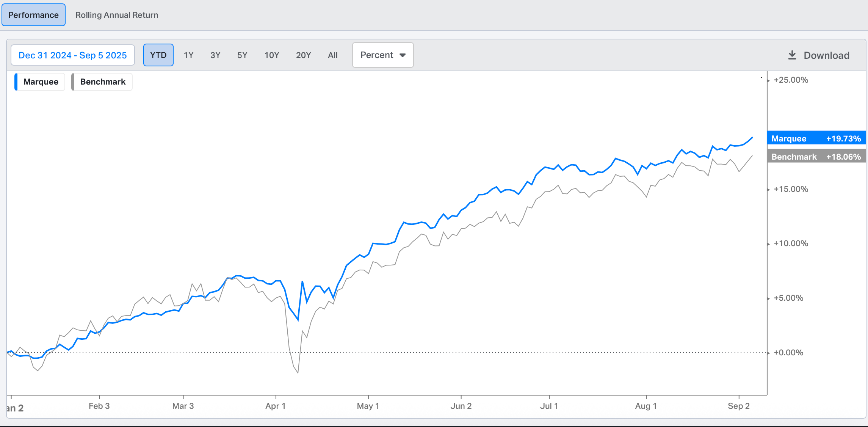Choose the 10Y time range
Screen dimensions: 868x427
271,55
